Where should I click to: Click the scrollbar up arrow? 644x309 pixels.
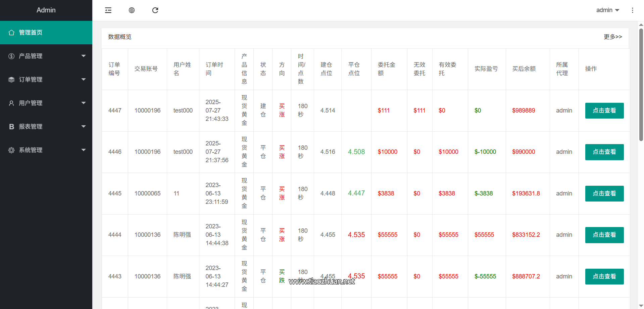pos(641,25)
